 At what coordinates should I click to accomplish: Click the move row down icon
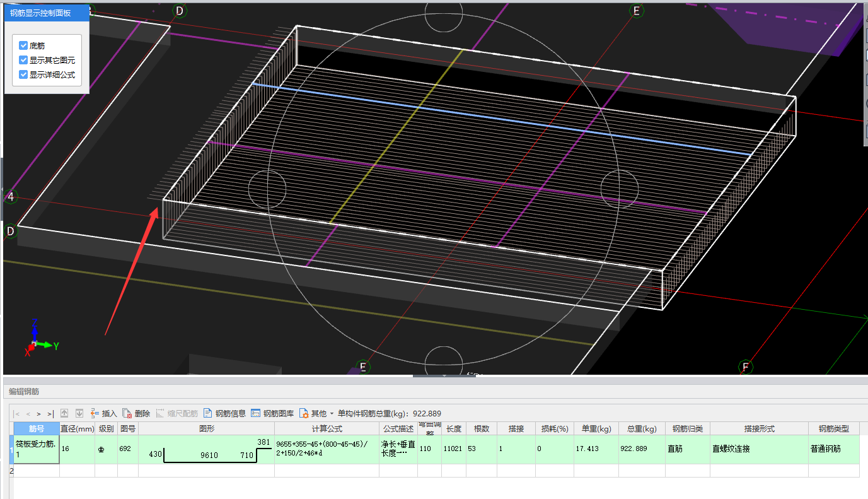click(79, 414)
